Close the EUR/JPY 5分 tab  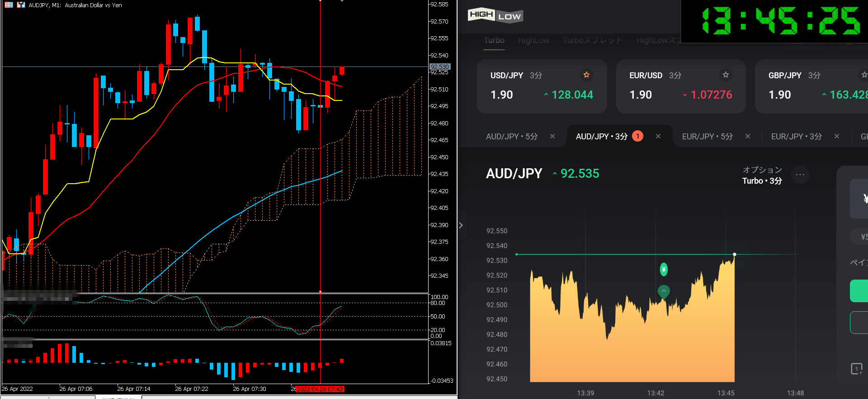point(748,137)
